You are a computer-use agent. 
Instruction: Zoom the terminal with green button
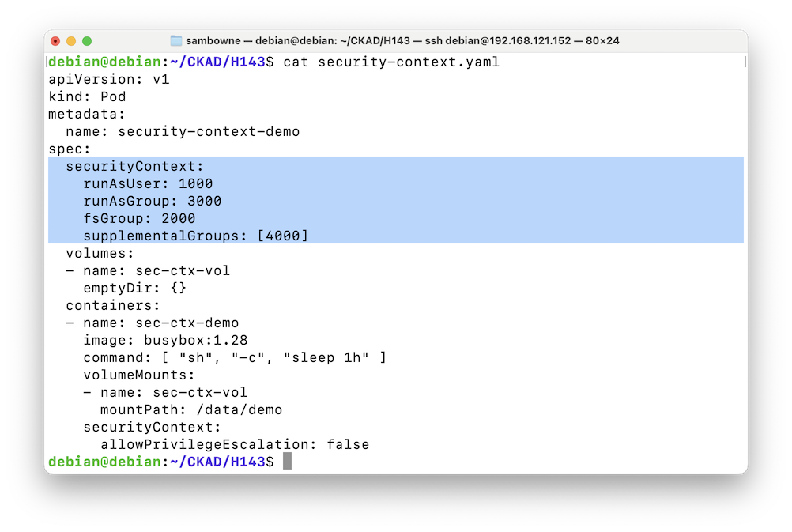87,40
